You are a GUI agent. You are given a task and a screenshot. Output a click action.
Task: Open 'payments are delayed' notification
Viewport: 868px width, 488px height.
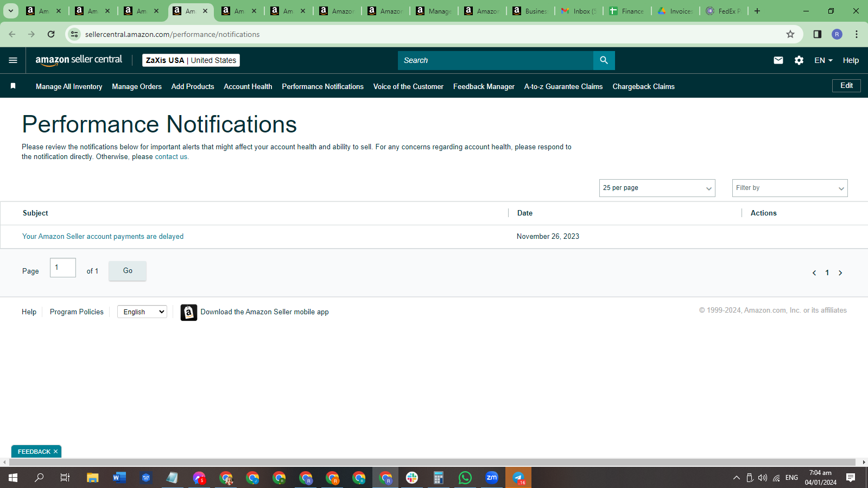[103, 237]
